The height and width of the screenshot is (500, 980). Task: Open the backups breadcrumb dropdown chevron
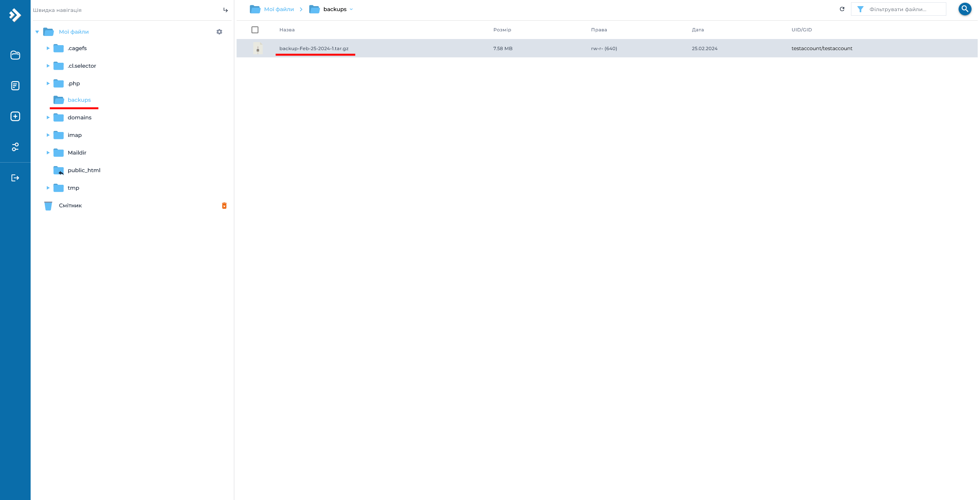(x=351, y=9)
